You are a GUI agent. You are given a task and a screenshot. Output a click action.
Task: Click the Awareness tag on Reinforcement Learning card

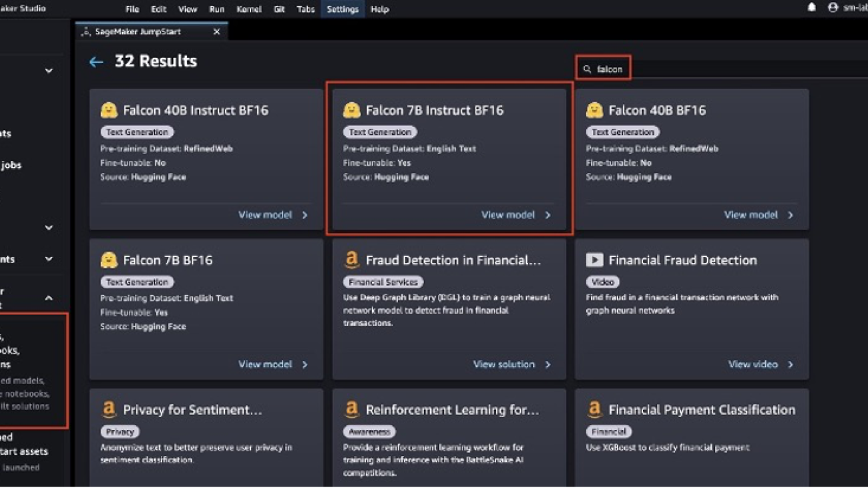[369, 431]
